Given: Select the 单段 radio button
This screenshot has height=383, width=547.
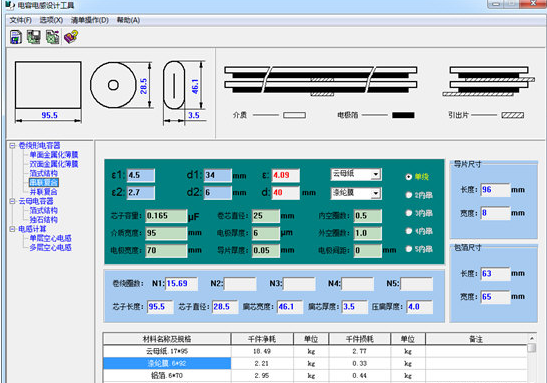Looking at the screenshot, I should pos(409,177).
